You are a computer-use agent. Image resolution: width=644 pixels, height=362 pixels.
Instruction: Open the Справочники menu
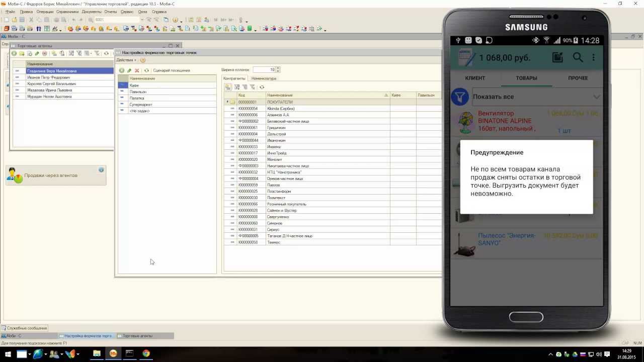67,12
